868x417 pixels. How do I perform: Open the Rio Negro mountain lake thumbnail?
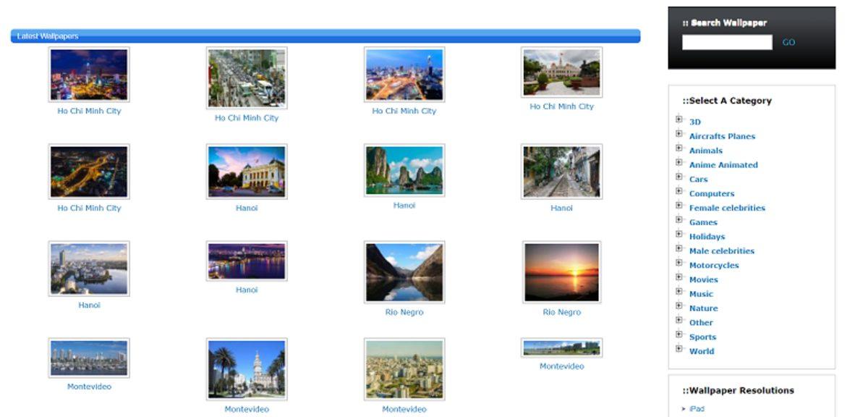[404, 272]
